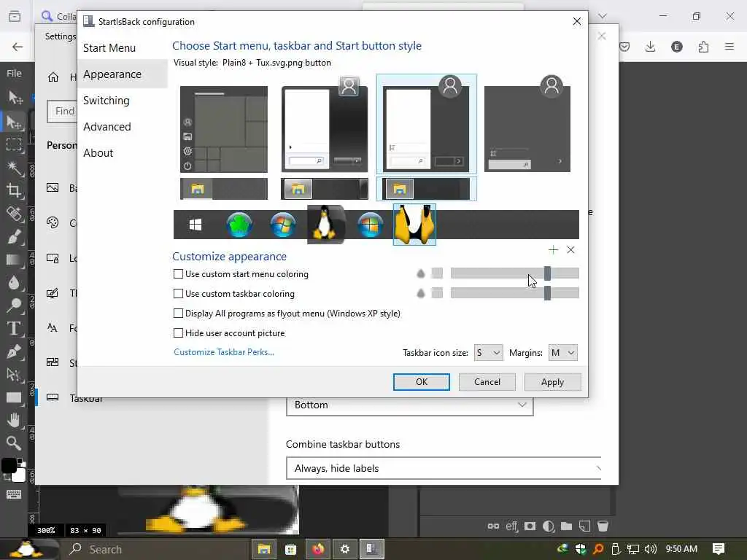747x560 pixels.
Task: Click the taskbar color swatch
Action: (x=437, y=293)
